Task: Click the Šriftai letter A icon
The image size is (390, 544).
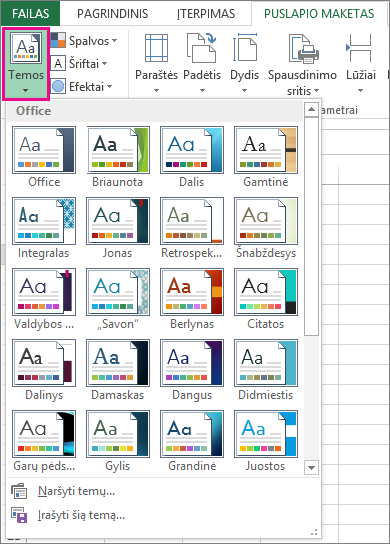Action: click(58, 63)
